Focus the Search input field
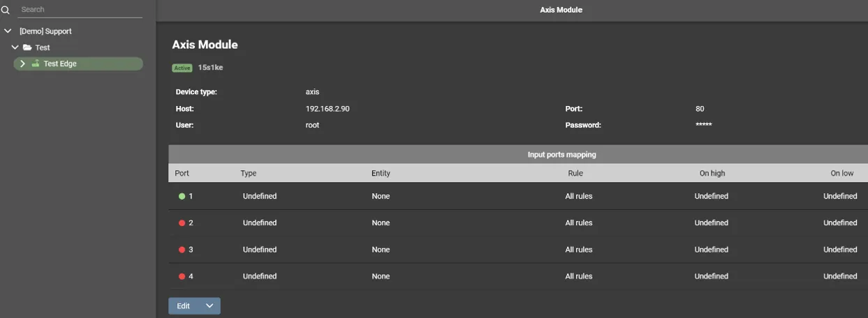Viewport: 868px width, 318px height. point(80,10)
